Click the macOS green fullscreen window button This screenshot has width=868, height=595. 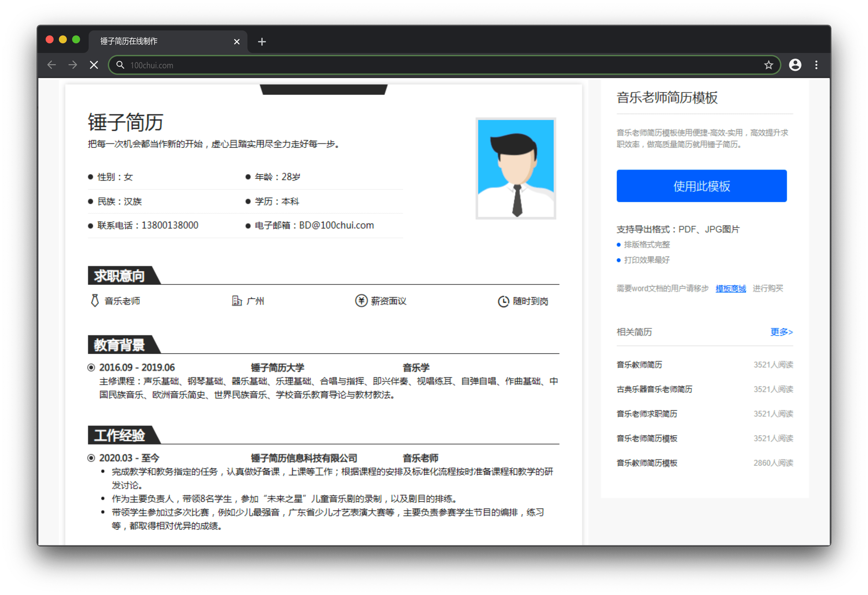[x=76, y=40]
